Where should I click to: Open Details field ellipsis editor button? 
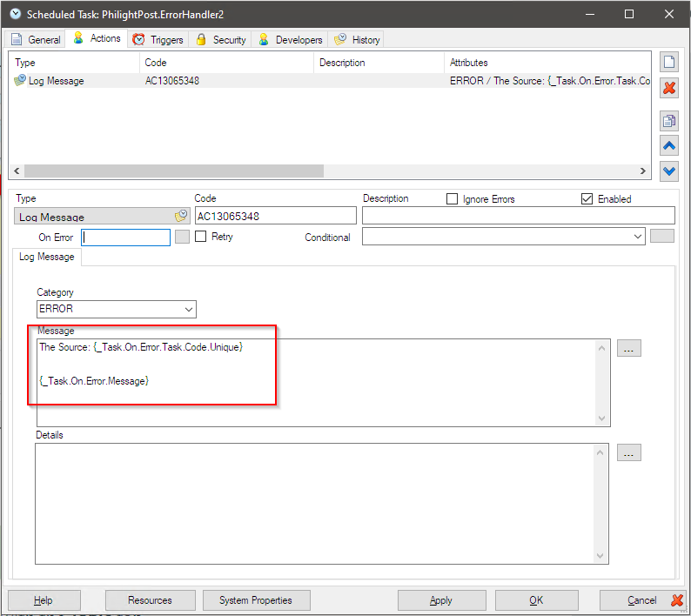629,452
